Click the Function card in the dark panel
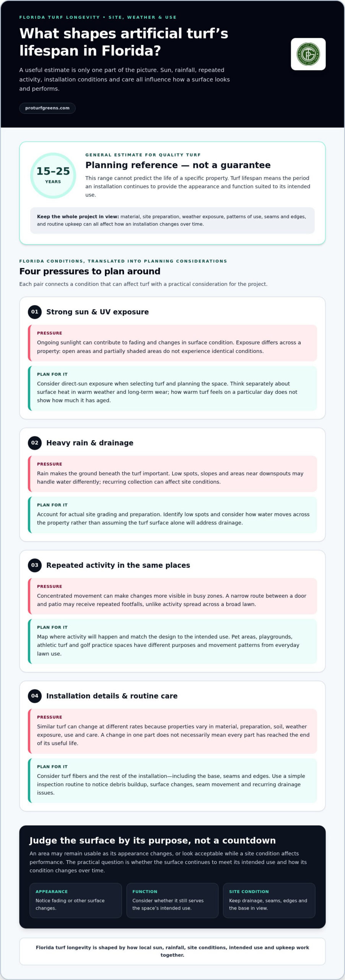345x980 pixels. pos(172,900)
